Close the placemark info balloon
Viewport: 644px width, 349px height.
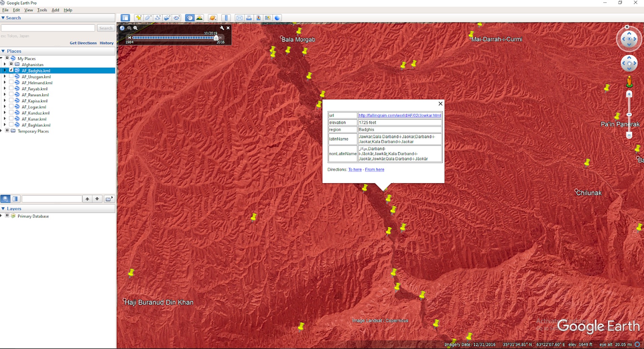point(440,104)
